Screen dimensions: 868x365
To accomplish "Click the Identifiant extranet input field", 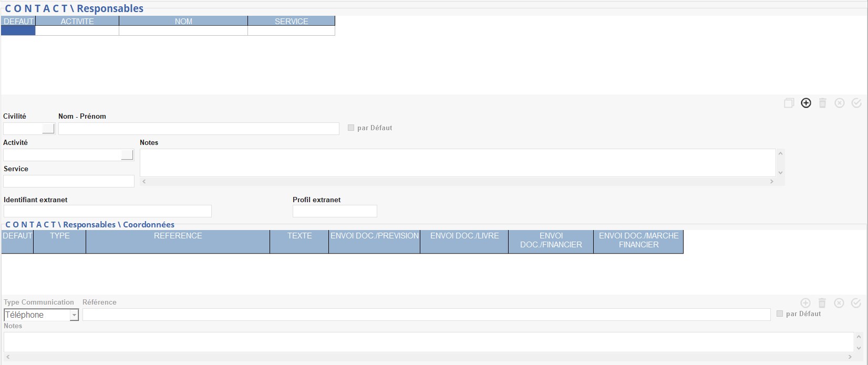I will (107, 211).
